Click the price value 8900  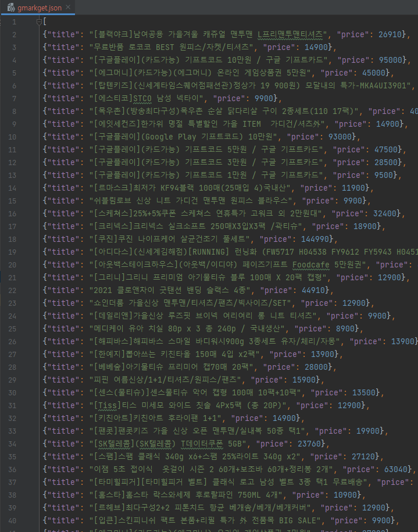(x=345, y=329)
